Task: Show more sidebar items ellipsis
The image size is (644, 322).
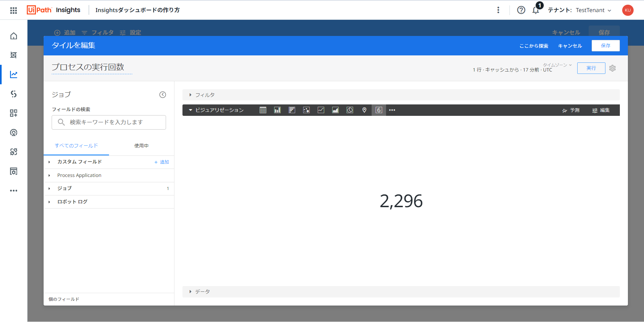Action: click(13, 191)
